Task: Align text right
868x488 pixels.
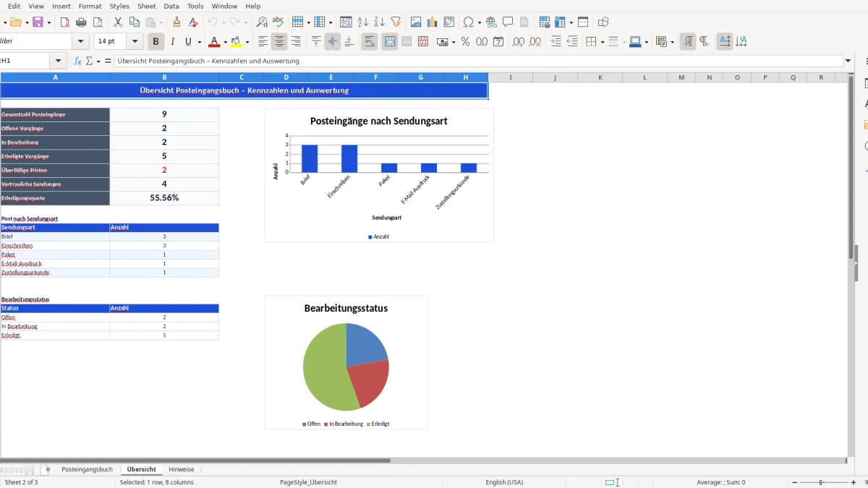Action: (296, 42)
